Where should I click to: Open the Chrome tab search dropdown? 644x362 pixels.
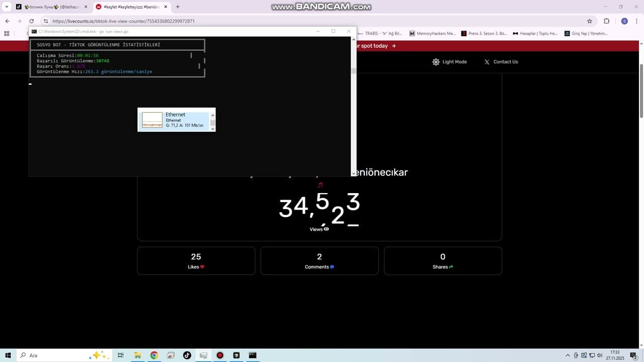pos(7,7)
